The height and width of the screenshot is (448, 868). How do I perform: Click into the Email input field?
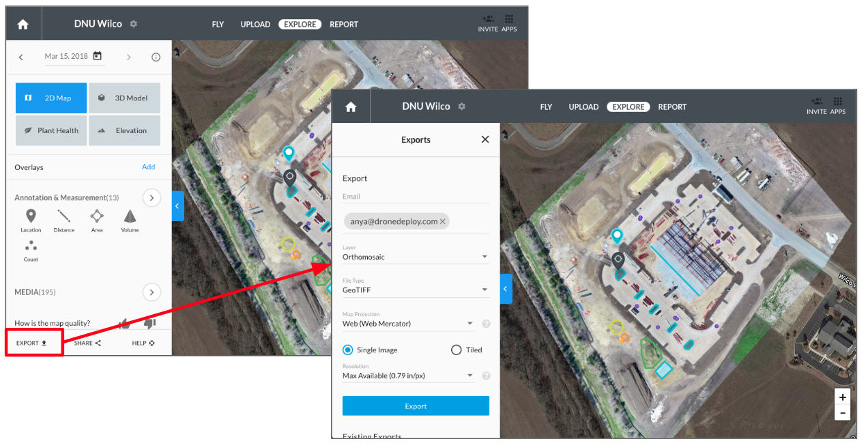[x=416, y=197]
